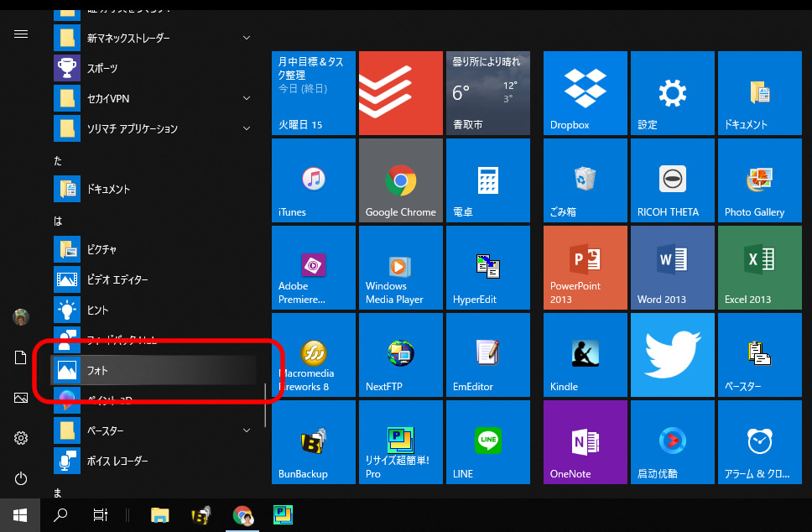Click the power button in Start sidebar
This screenshot has width=812, height=532.
click(21, 478)
